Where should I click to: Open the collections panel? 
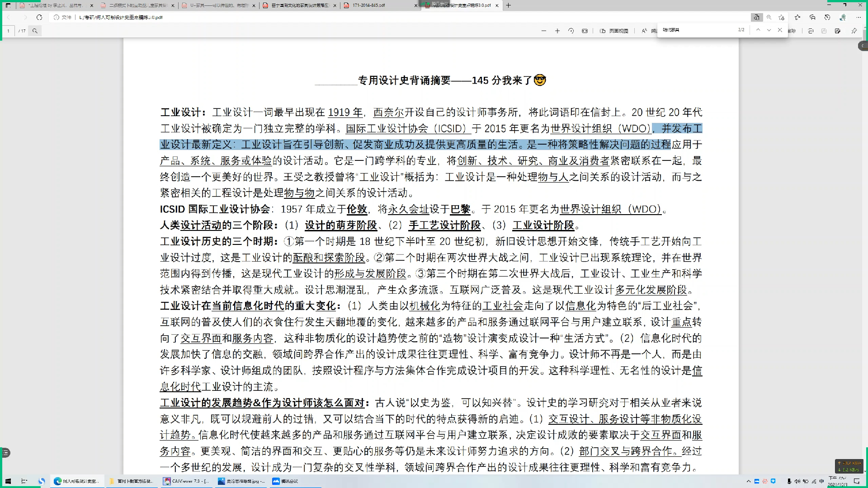[812, 17]
